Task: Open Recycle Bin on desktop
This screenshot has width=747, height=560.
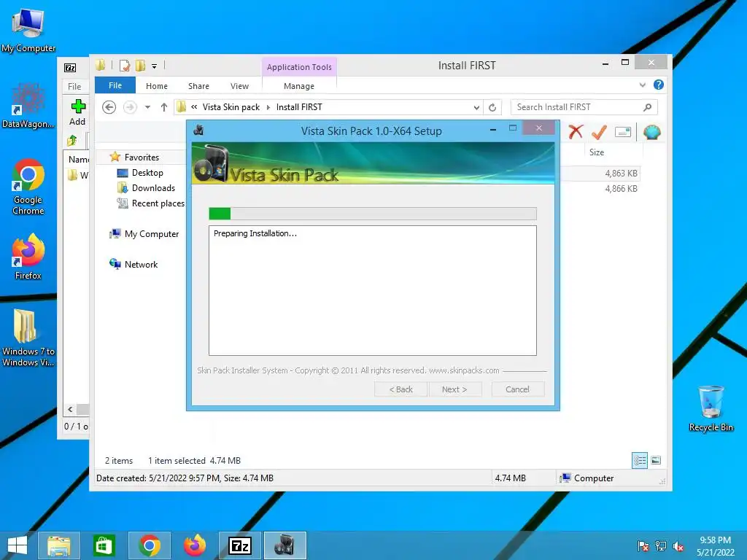Action: [x=711, y=408]
